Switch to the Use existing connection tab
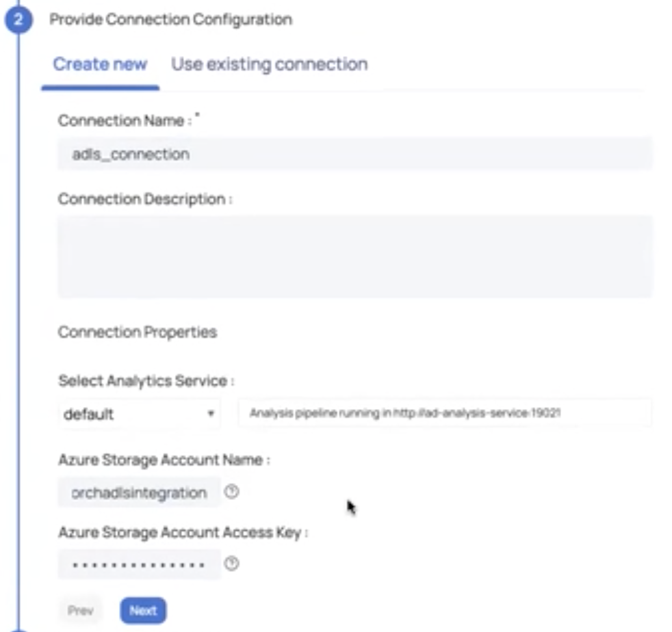The width and height of the screenshot is (672, 632). point(270,64)
